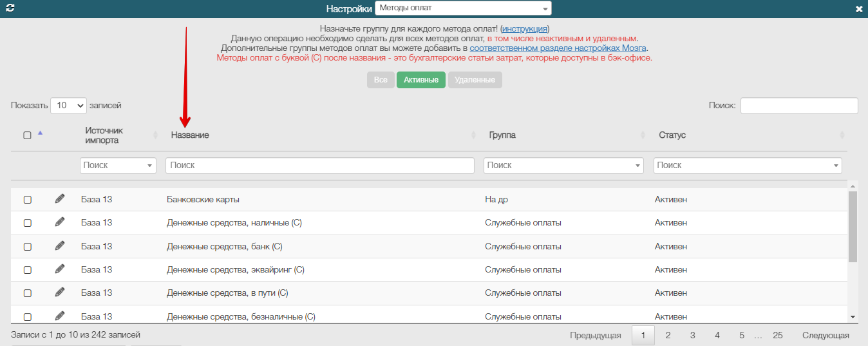Edit the Денежные средства, в пути (С) row pencil
The height and width of the screenshot is (346, 868).
point(60,292)
